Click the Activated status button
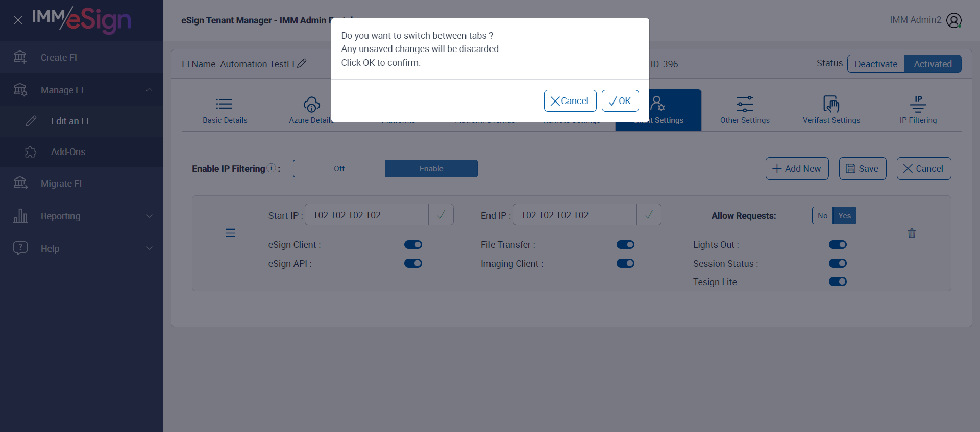980x432 pixels. click(x=933, y=64)
